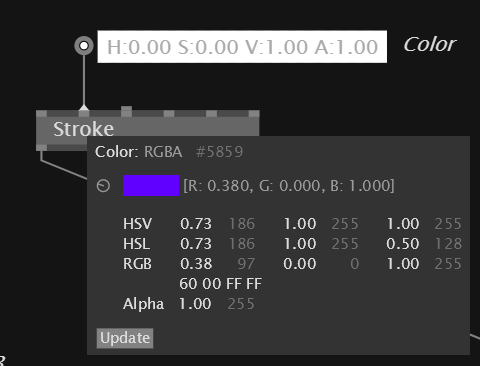Click the Stroke node's bottom output pin
The height and width of the screenshot is (366, 480).
pos(41,148)
